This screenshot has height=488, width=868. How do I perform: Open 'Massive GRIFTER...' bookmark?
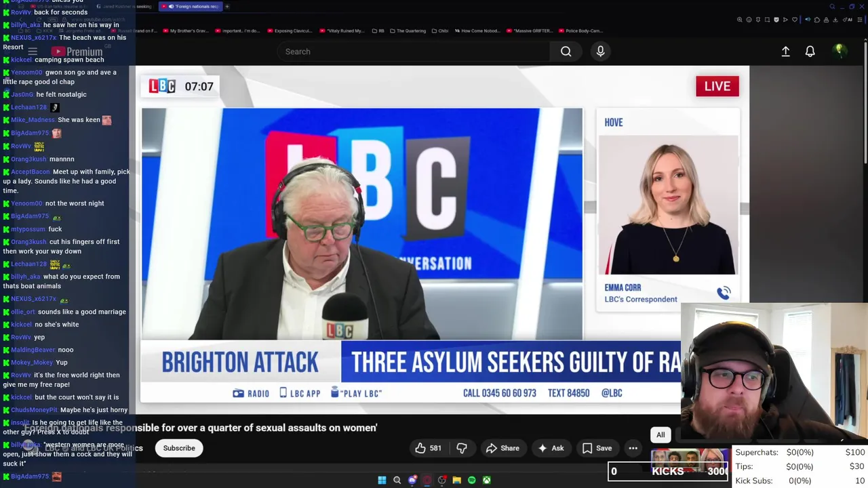pyautogui.click(x=530, y=30)
